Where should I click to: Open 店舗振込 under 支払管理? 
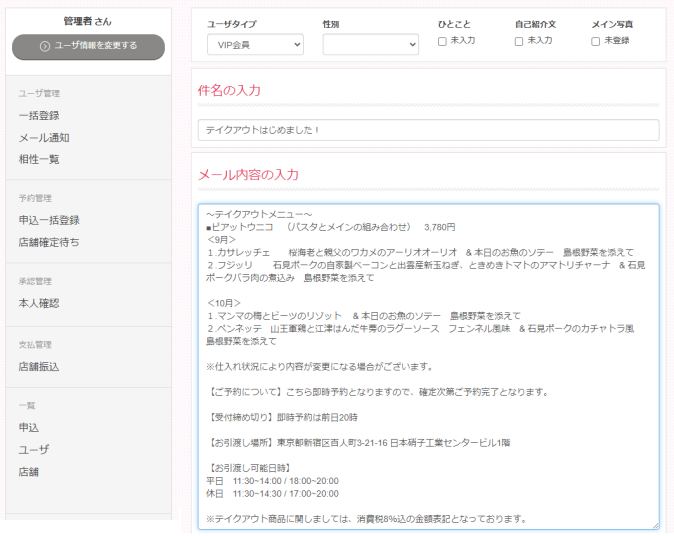point(39,367)
